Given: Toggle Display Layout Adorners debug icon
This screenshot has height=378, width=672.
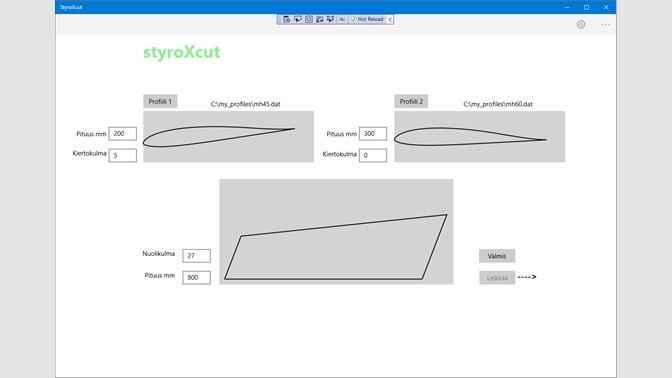Looking at the screenshot, I should pos(309,19).
